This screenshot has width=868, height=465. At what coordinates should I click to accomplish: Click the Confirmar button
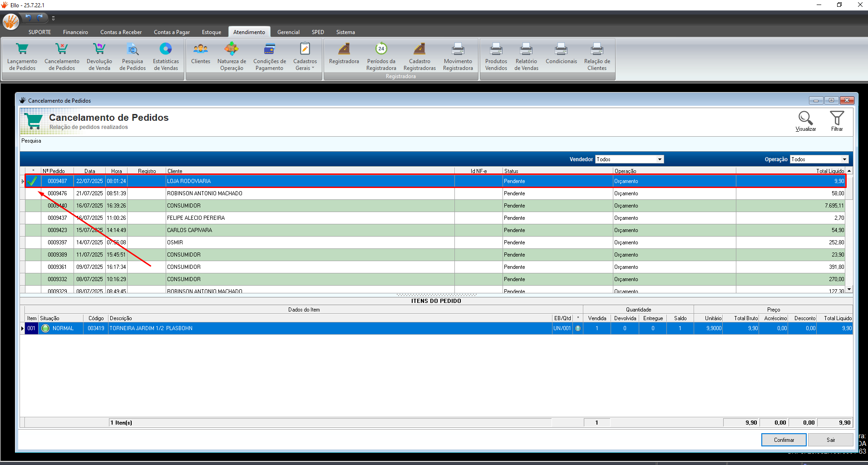coord(784,440)
